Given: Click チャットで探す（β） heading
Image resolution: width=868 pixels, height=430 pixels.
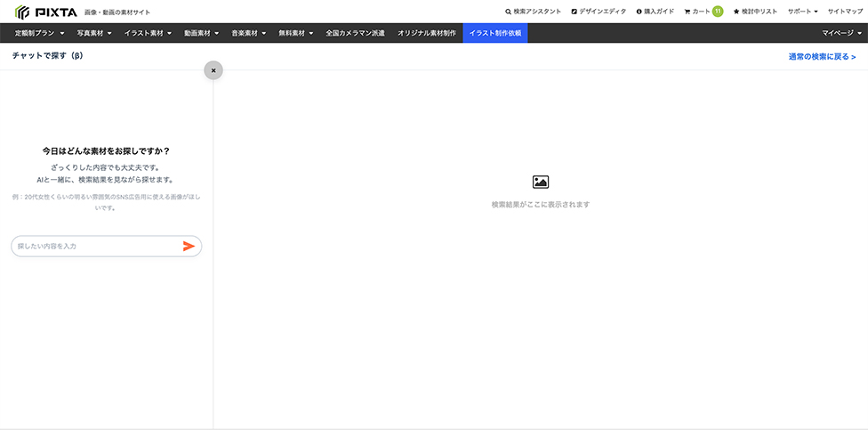Looking at the screenshot, I should pyautogui.click(x=48, y=56).
